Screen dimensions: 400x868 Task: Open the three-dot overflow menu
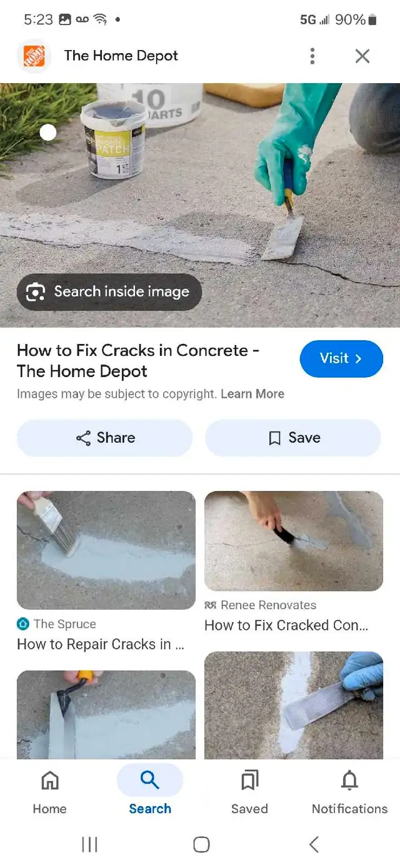pos(312,56)
